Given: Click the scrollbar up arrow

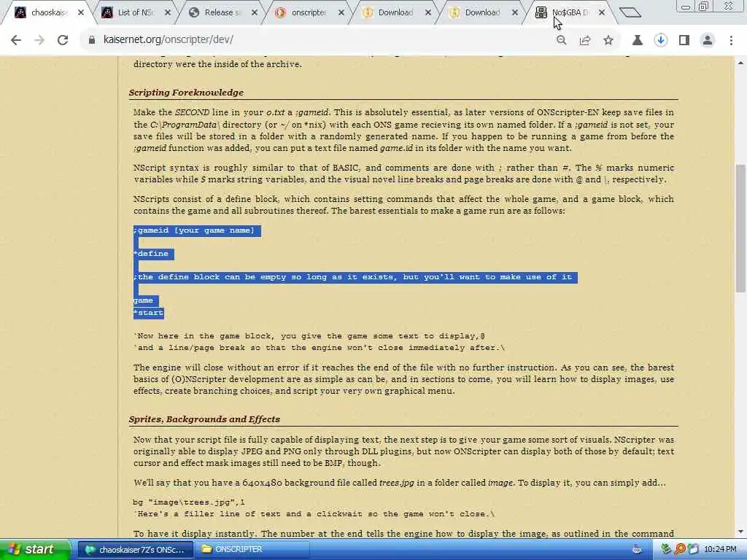Looking at the screenshot, I should coord(741,63).
